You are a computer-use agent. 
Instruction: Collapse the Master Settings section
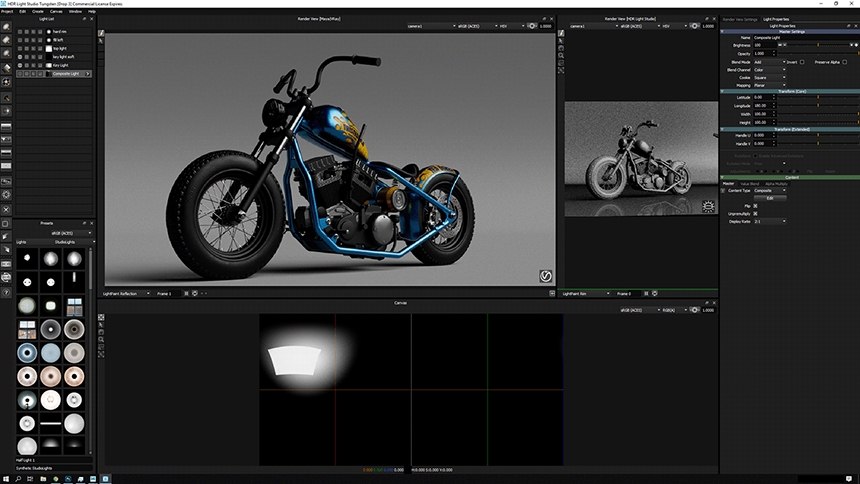pyautogui.click(x=722, y=31)
